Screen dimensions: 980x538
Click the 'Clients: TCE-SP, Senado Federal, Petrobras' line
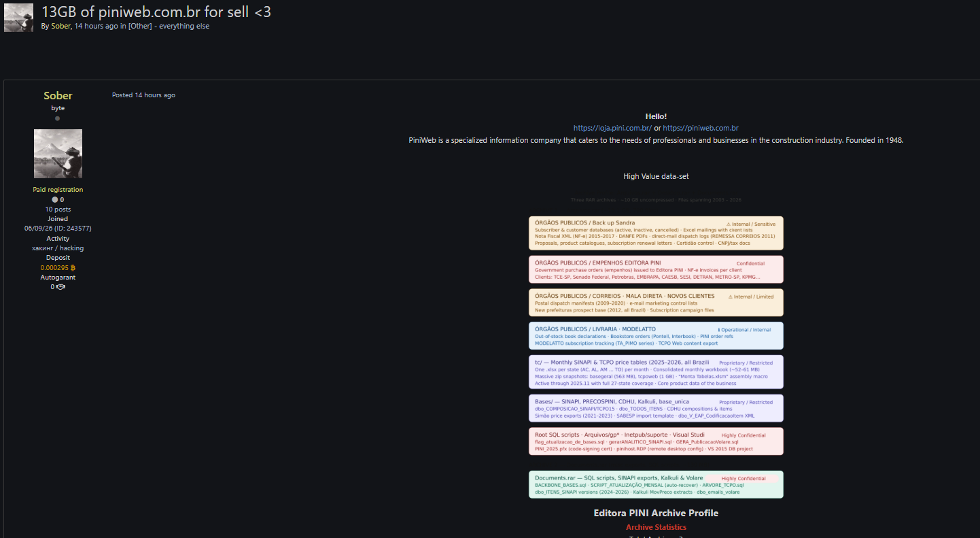click(648, 277)
